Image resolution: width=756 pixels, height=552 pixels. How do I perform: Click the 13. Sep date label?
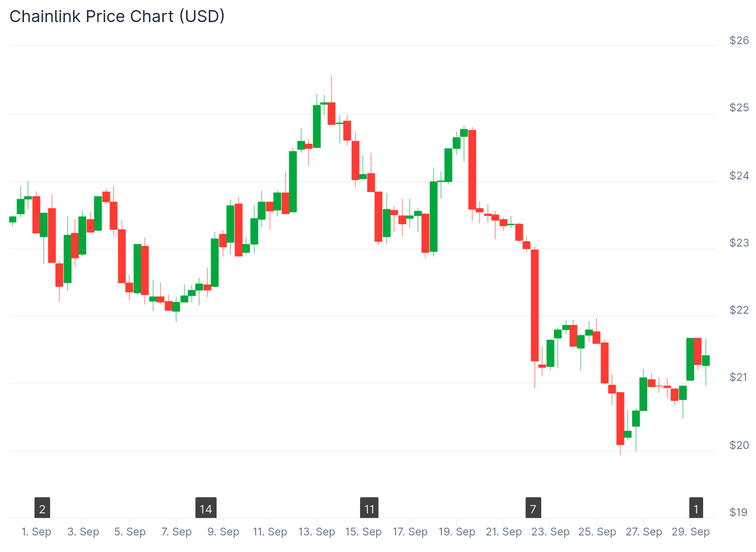click(x=316, y=532)
